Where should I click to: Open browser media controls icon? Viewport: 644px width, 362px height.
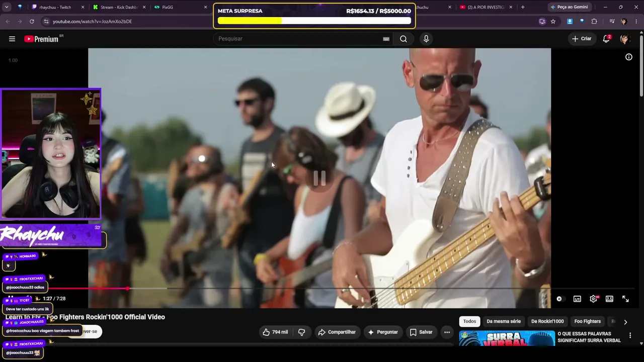[x=612, y=22]
